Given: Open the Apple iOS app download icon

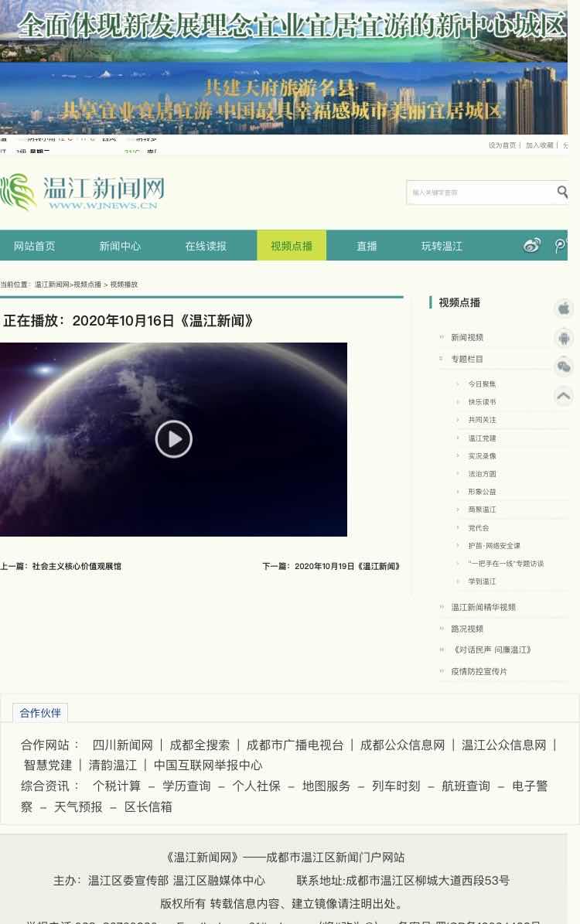Looking at the screenshot, I should click(564, 309).
